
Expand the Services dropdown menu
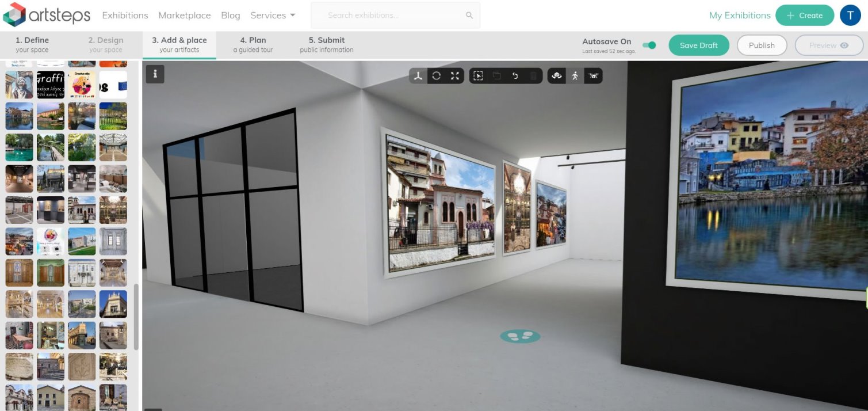[x=273, y=16]
